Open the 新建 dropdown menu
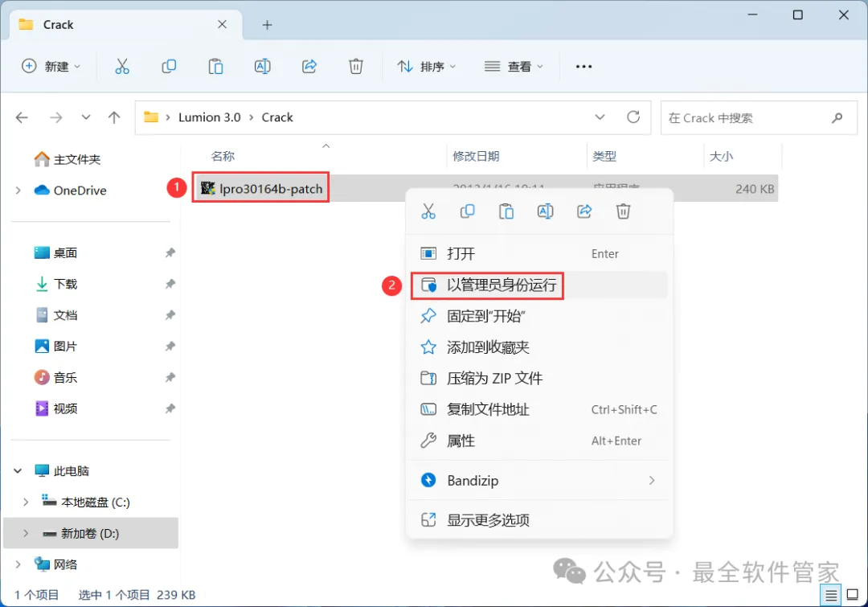The width and height of the screenshot is (868, 607). point(51,67)
